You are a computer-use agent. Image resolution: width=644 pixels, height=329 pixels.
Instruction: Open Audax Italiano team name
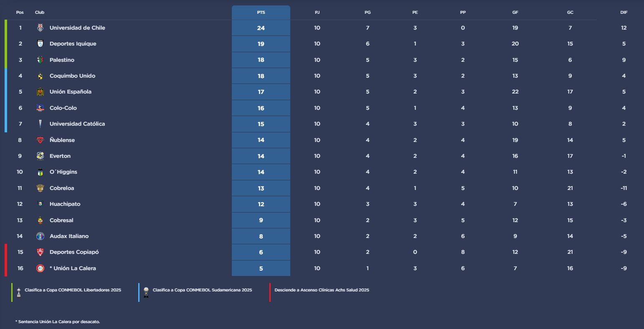coord(69,236)
